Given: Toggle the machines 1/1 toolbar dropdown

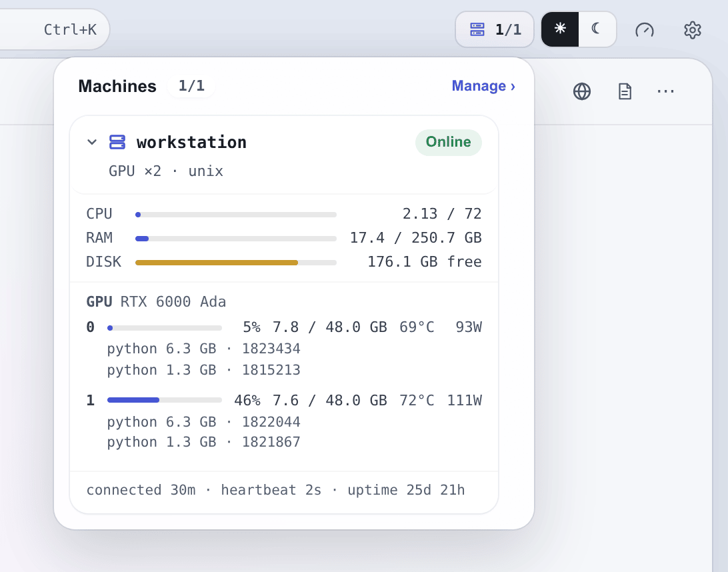Looking at the screenshot, I should tap(495, 29).
